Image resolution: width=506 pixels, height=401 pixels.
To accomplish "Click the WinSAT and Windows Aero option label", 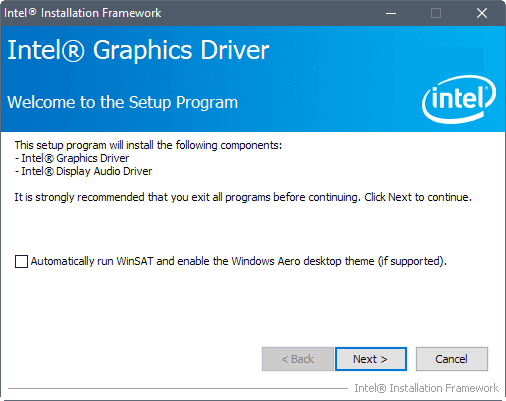I will (x=239, y=261).
